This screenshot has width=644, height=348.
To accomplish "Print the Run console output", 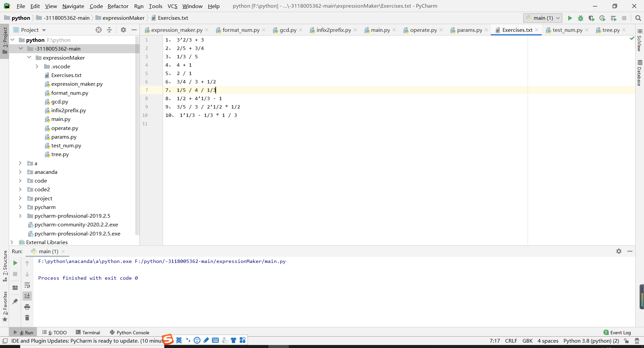I will (27, 307).
